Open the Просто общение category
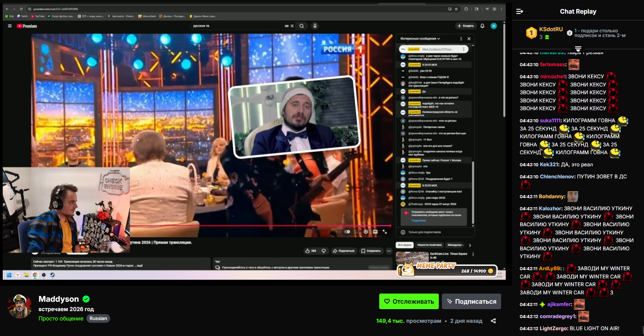This screenshot has width=644, height=336. [x=61, y=318]
